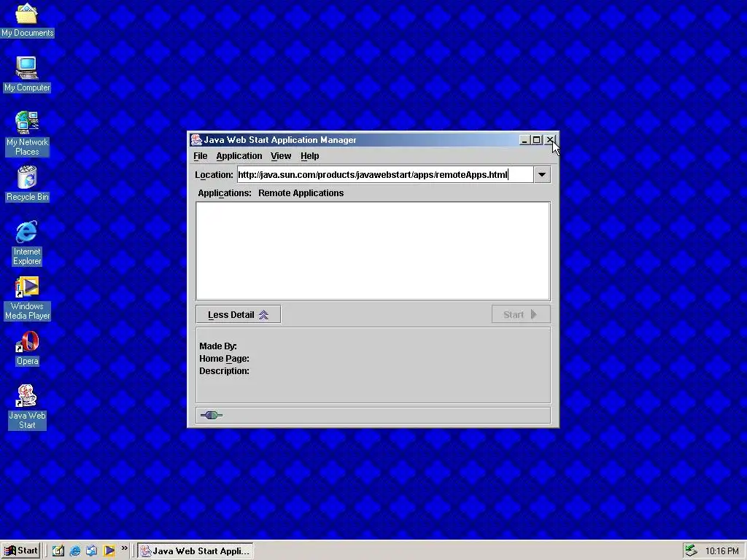Click the Start application button

(521, 315)
